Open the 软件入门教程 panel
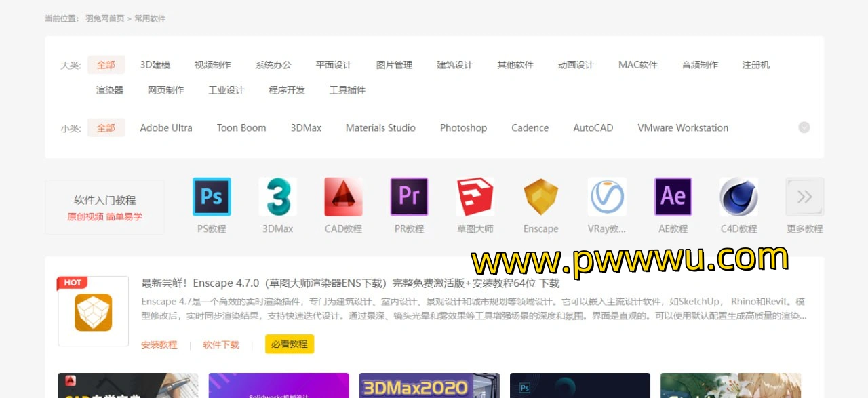 pos(105,207)
